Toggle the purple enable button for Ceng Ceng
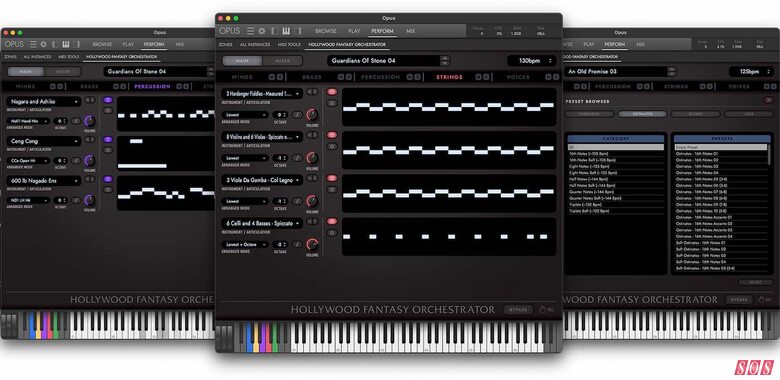This screenshot has height=380, width=780. click(x=108, y=140)
